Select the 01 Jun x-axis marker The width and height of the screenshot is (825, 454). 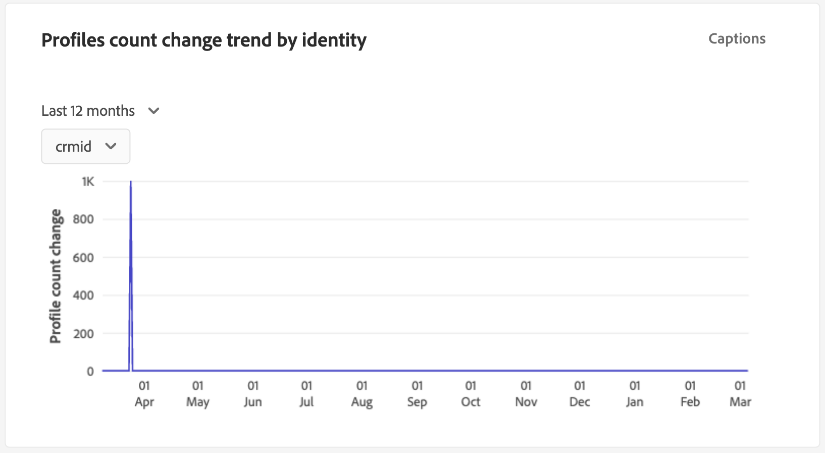point(253,394)
